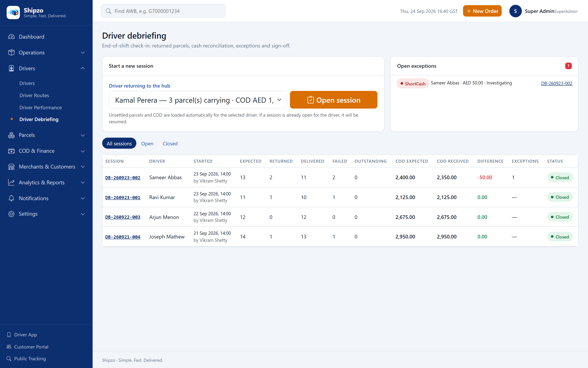
Task: Expand the Analytics & Reports chevron
Action: pos(83,183)
